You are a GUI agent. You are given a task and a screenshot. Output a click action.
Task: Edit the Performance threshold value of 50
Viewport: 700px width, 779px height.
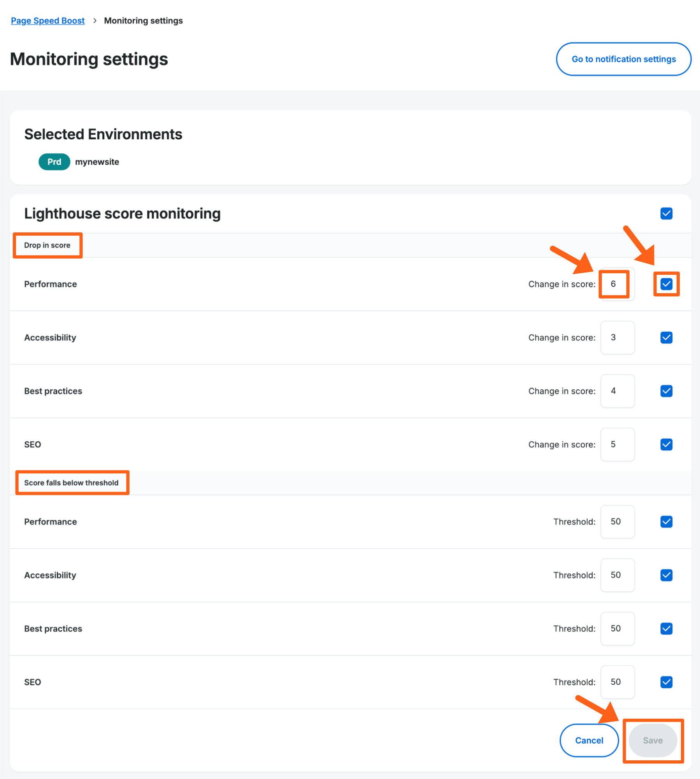618,522
